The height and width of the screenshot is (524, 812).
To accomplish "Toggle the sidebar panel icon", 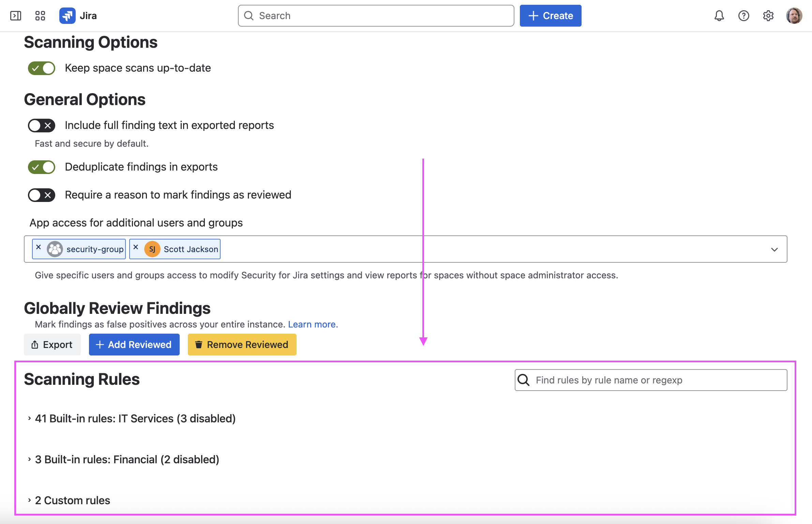I will click(16, 16).
